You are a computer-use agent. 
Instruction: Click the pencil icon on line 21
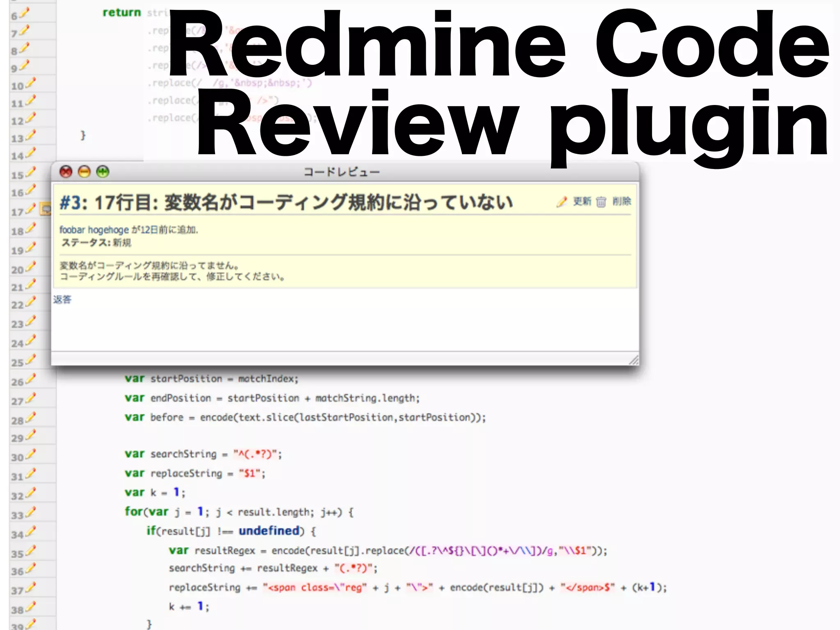pos(31,284)
